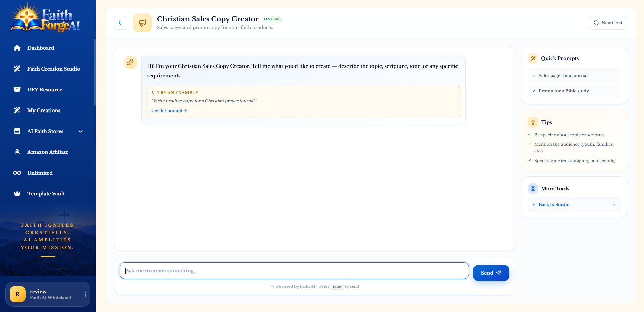Click the R user avatar

coord(18,294)
